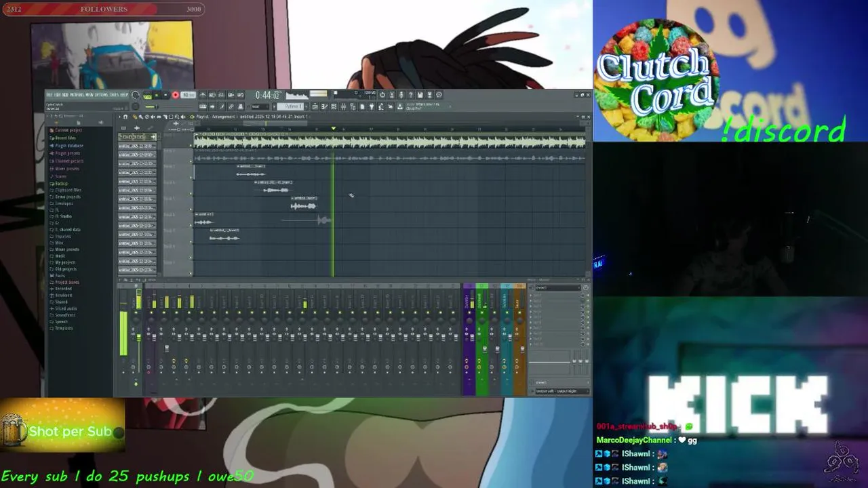Click the tempo BPM field
868x488 pixels.
188,95
